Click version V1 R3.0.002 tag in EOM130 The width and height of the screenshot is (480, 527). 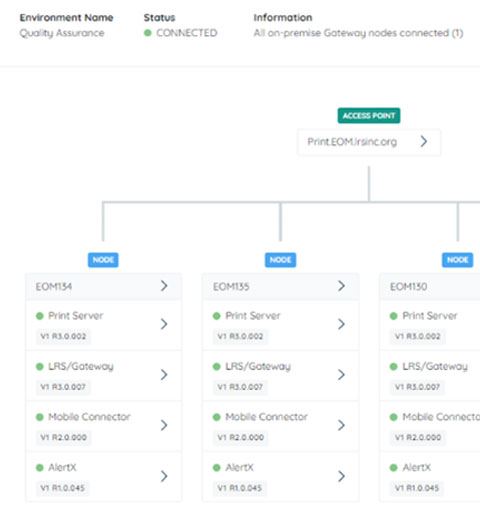(417, 336)
